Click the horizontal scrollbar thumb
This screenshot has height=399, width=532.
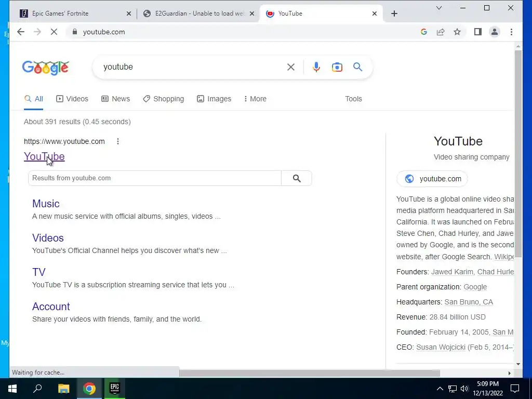click(x=310, y=373)
